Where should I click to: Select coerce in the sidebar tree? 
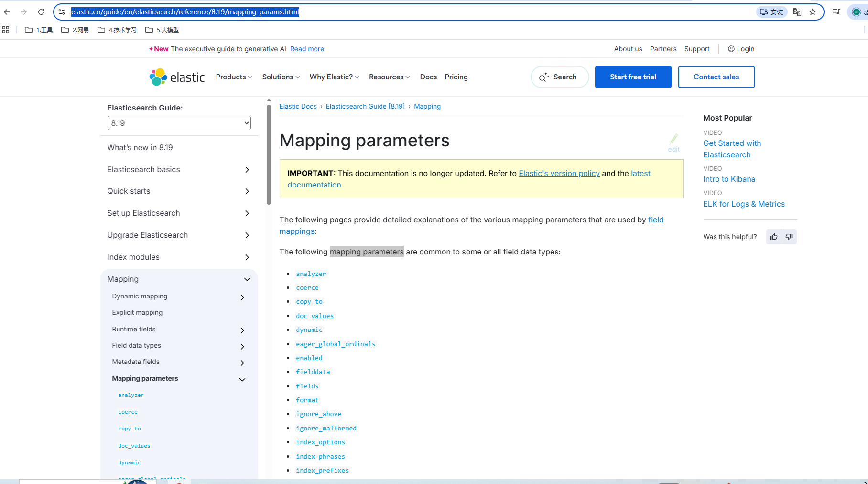tap(128, 412)
